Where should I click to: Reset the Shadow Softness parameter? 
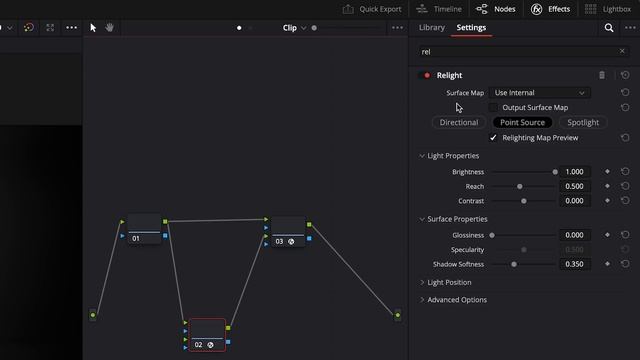coord(625,264)
